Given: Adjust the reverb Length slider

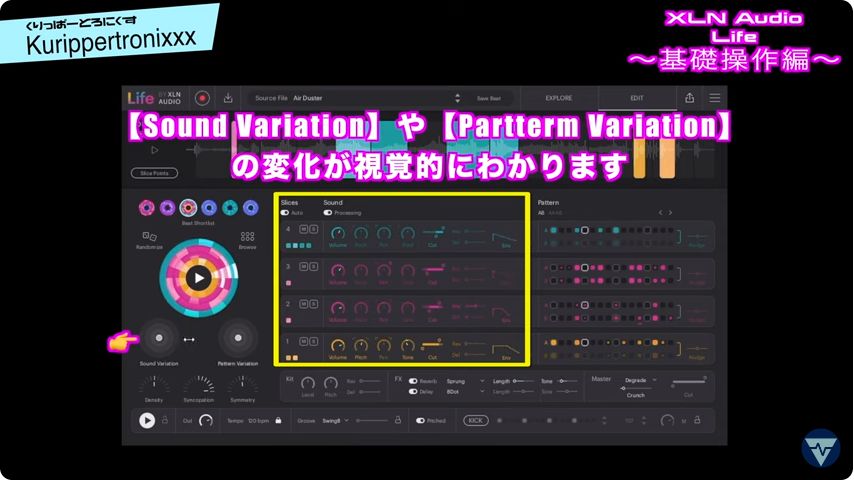Looking at the screenshot, I should [x=523, y=381].
